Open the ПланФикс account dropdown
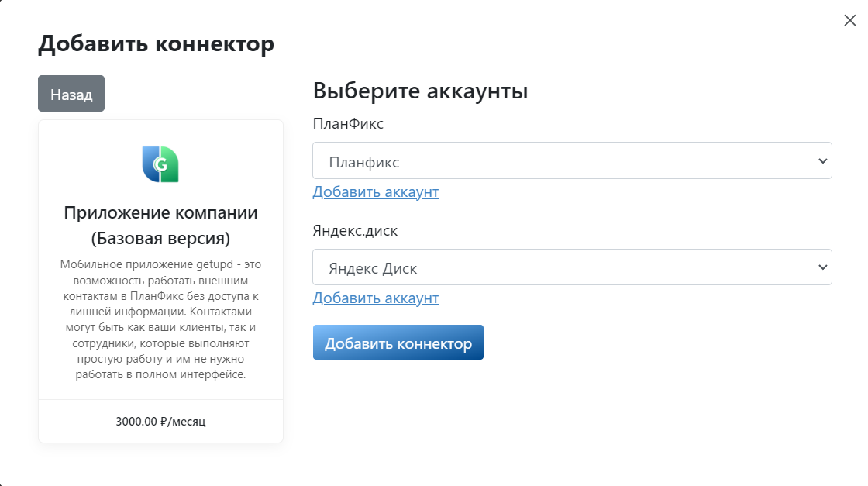 click(x=572, y=160)
